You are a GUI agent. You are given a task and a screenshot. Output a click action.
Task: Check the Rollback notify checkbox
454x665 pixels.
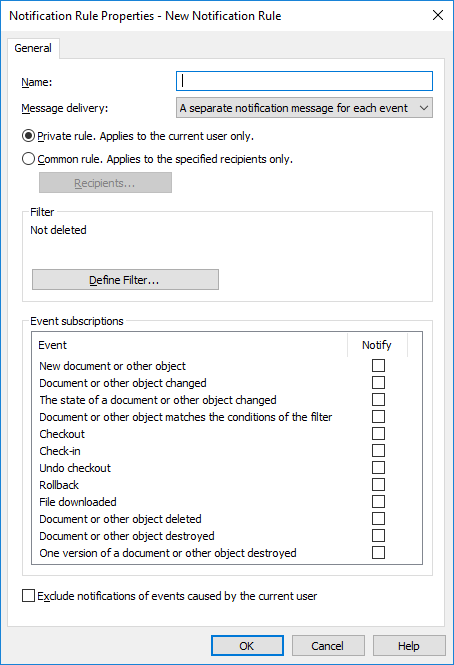click(378, 484)
